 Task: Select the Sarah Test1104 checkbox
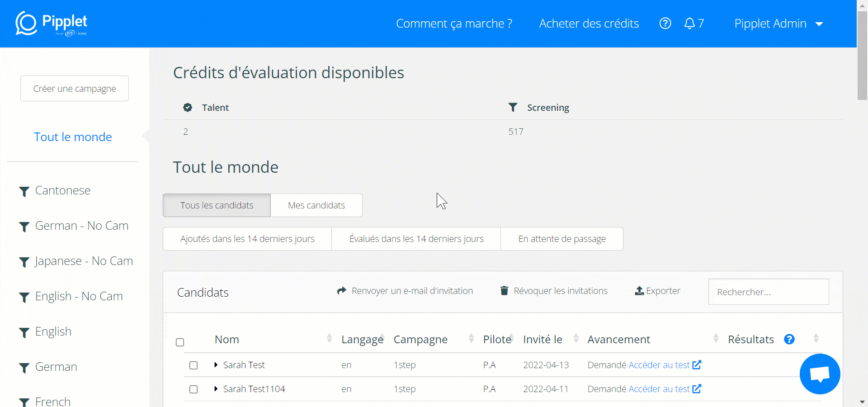(193, 389)
